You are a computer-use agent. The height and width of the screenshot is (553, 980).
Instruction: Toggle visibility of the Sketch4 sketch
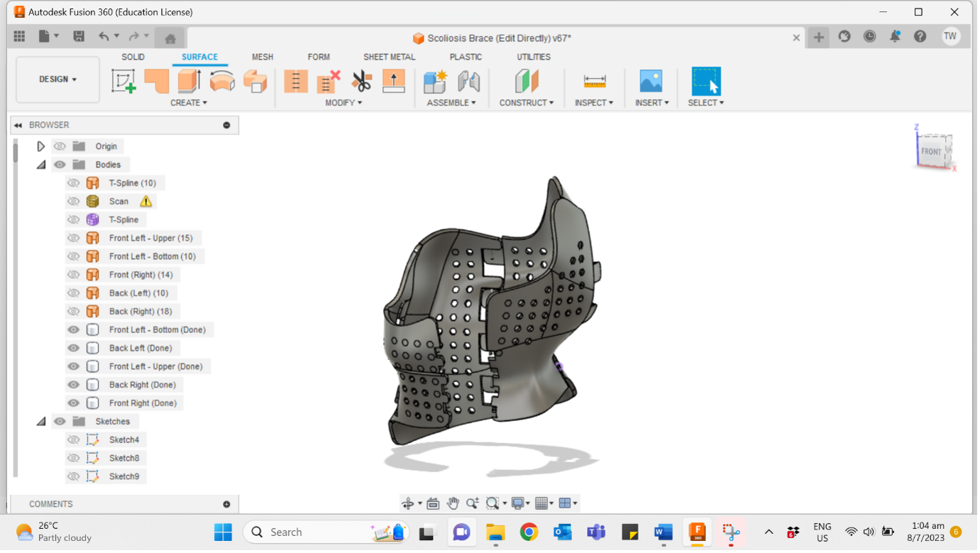click(x=74, y=439)
